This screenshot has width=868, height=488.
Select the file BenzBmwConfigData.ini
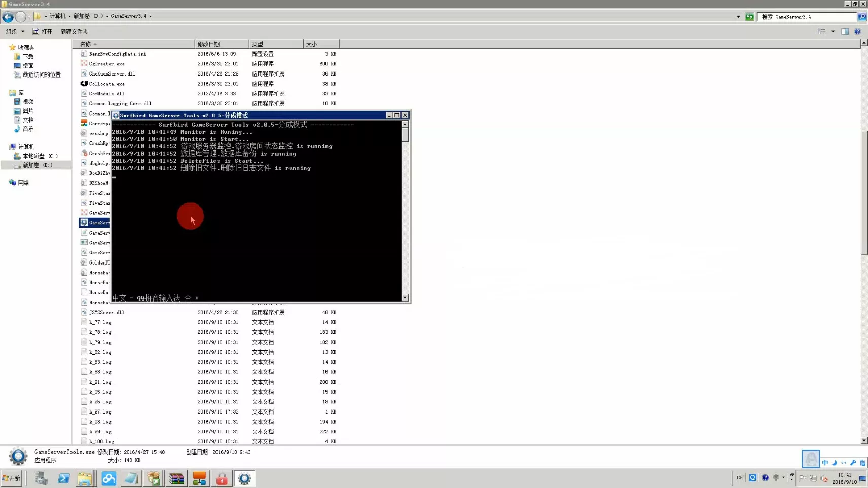117,54
